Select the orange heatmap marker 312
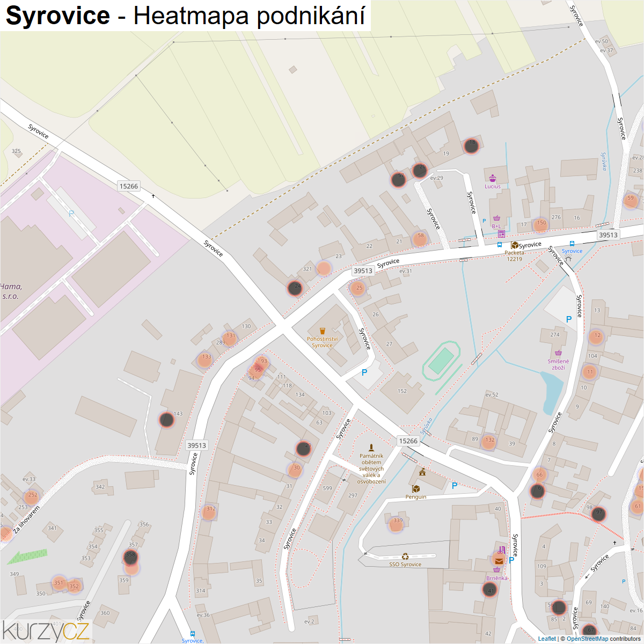Image resolution: width=644 pixels, height=644 pixels. (209, 512)
